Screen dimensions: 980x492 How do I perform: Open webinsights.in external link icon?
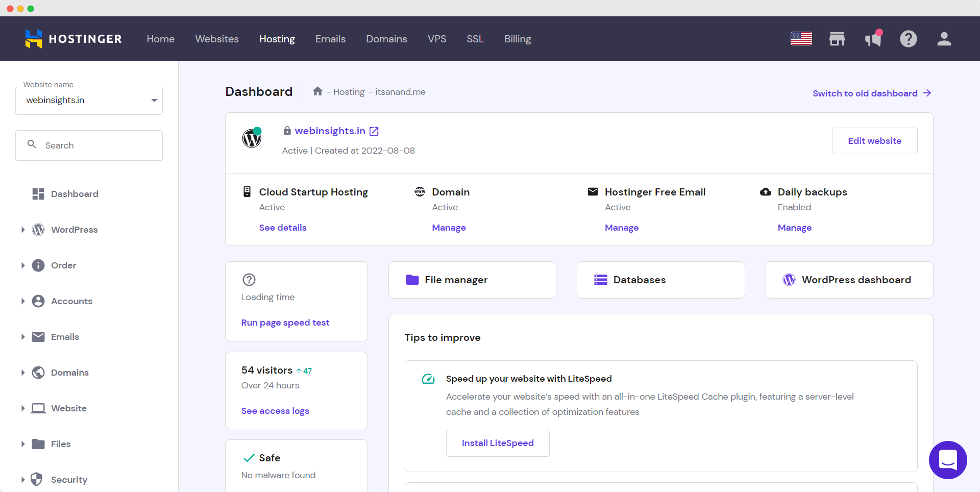[x=374, y=131]
